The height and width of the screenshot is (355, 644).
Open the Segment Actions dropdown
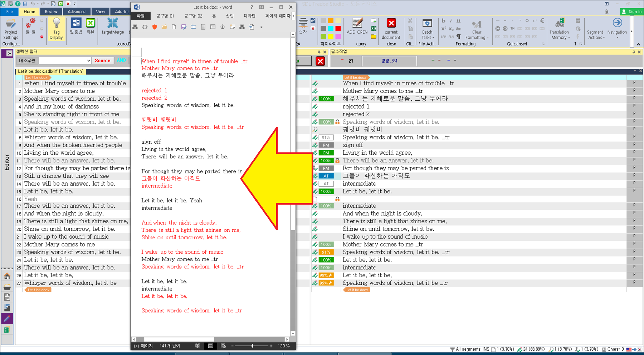click(x=595, y=35)
